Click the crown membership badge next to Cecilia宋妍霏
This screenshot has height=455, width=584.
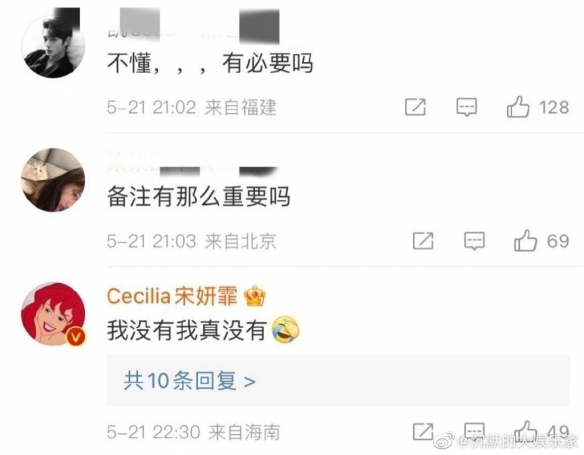[255, 296]
